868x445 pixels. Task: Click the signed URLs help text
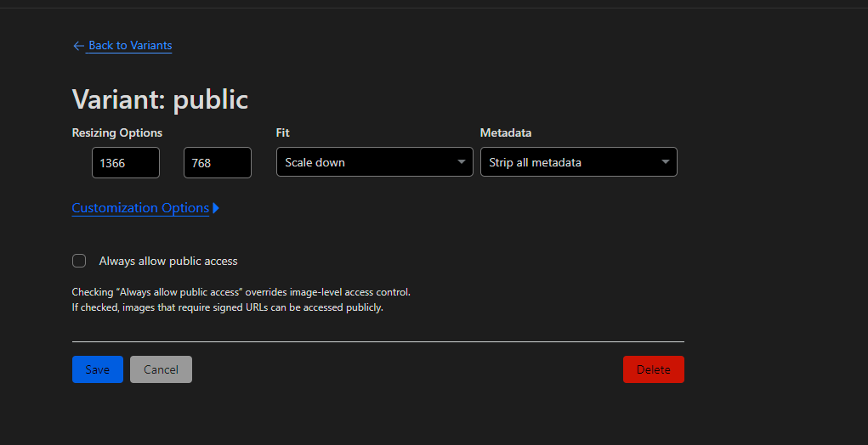pyautogui.click(x=227, y=307)
